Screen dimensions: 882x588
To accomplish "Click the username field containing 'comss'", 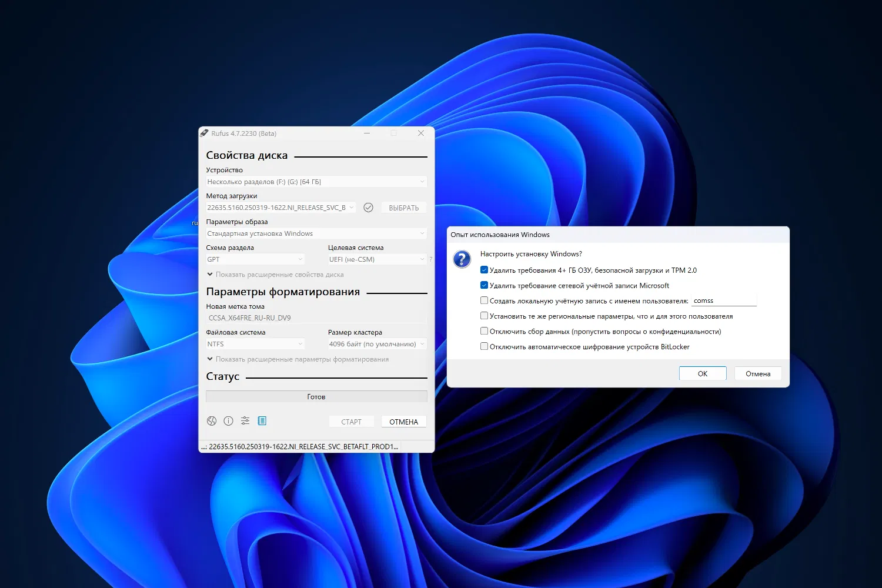I will 724,300.
